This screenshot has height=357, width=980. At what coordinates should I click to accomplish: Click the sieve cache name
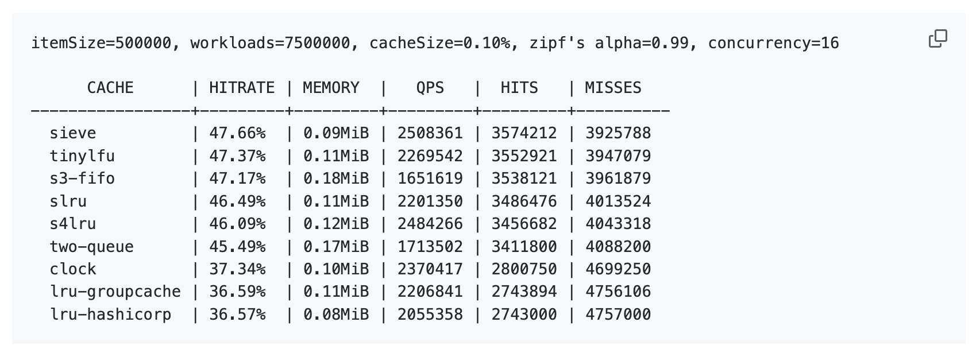(x=73, y=133)
